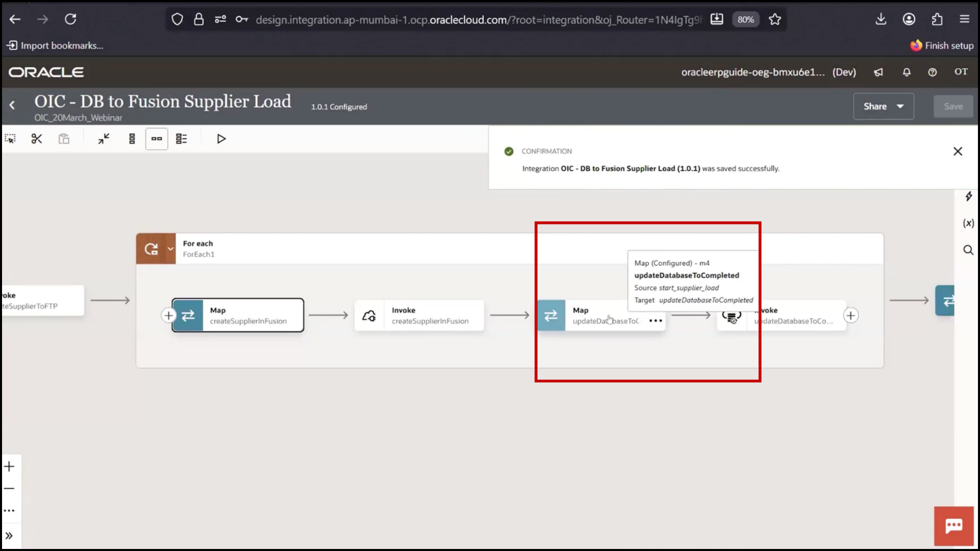Add action before Map createSupplierInFusion
980x551 pixels.
pyautogui.click(x=168, y=315)
